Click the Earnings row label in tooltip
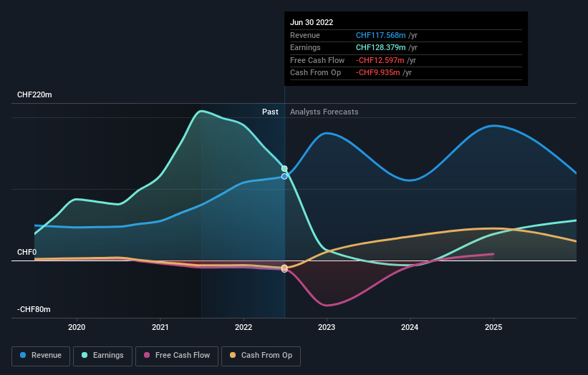This screenshot has height=375, width=588. click(305, 47)
